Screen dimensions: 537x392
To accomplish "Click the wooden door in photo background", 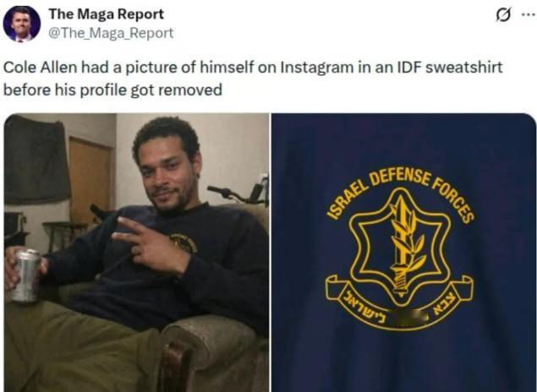I will click(90, 179).
